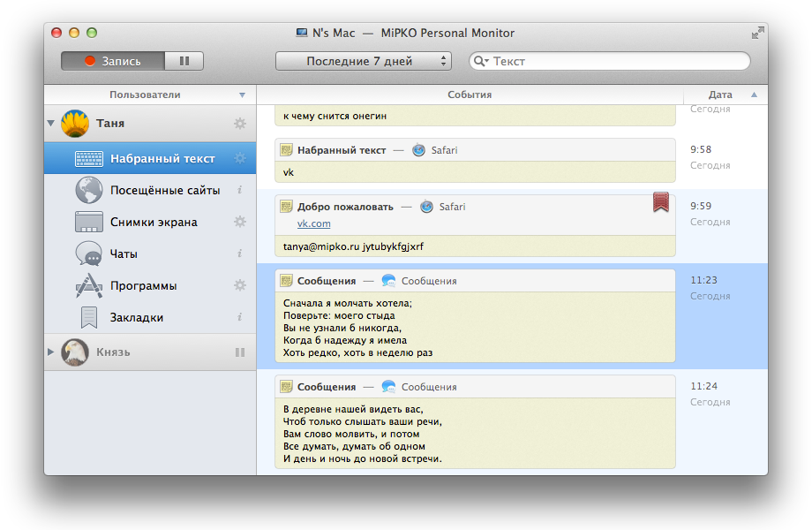The height and width of the screenshot is (530, 812).
Task: Open the Пользователи column header menu arrow
Action: [242, 95]
